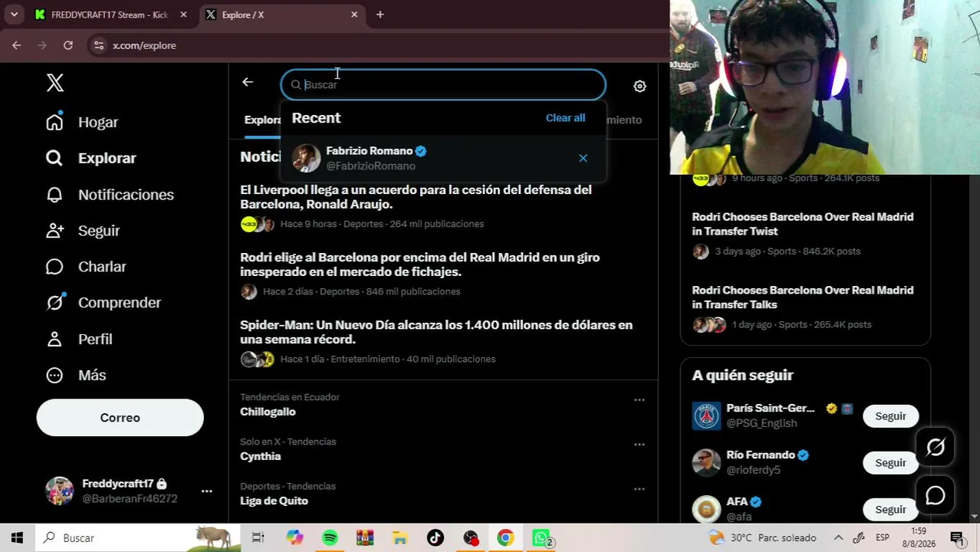Image resolution: width=980 pixels, height=552 pixels.
Task: Open Perfil page
Action: pyautogui.click(x=79, y=339)
